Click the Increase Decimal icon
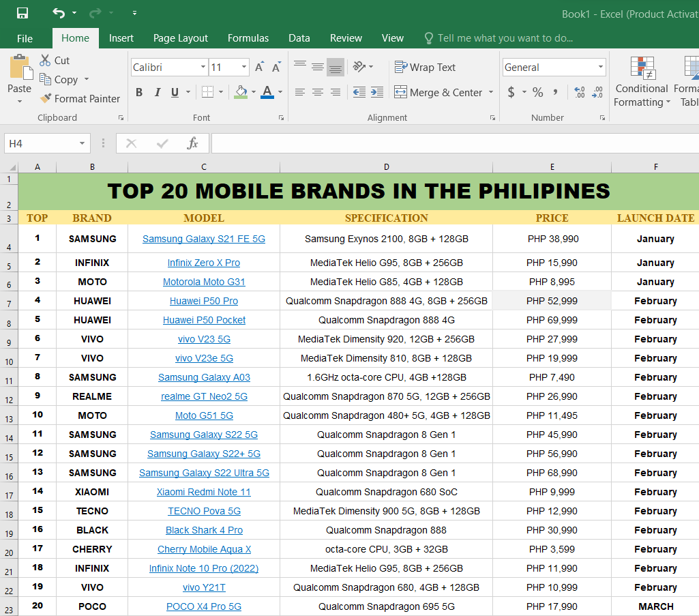Image resolution: width=699 pixels, height=616 pixels. (x=580, y=92)
